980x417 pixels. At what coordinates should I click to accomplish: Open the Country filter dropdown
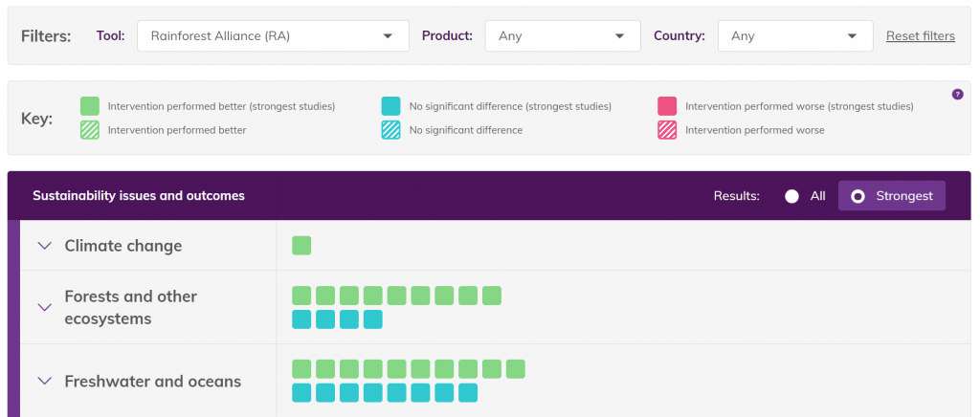click(x=794, y=36)
